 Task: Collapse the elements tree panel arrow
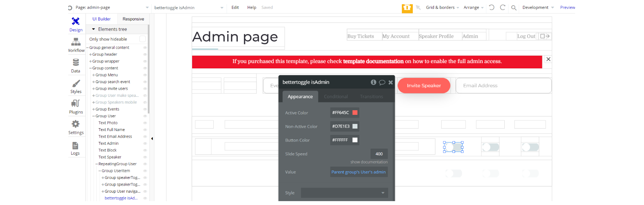point(152,139)
